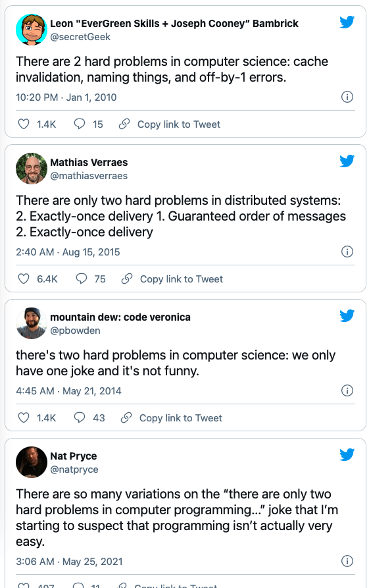This screenshot has width=369, height=588.
Task: Open replies bubble on secretGeek's tweet
Action: click(x=80, y=124)
